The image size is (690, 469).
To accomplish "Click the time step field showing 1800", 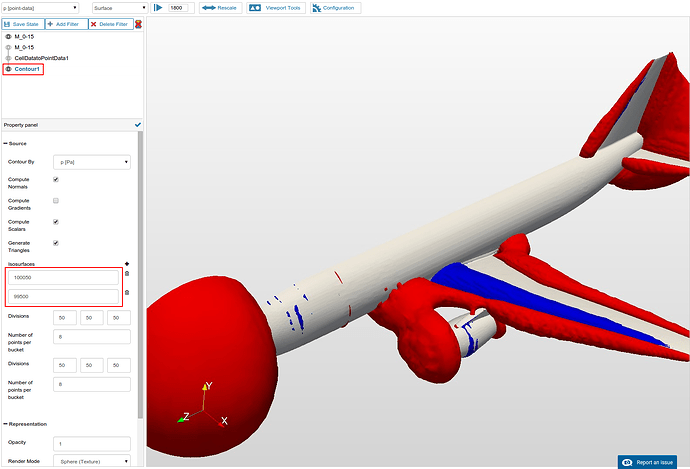I will click(x=178, y=8).
